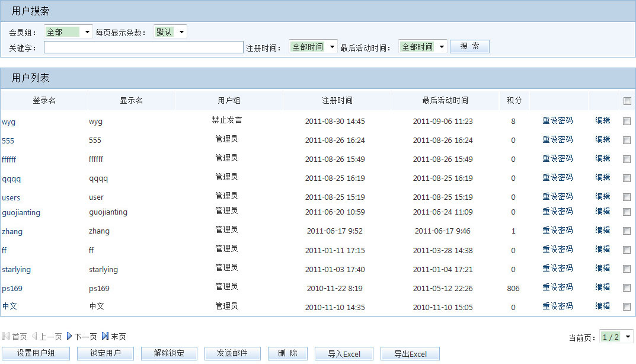Click the 关键字 search input field
636x364 pixels.
click(143, 47)
